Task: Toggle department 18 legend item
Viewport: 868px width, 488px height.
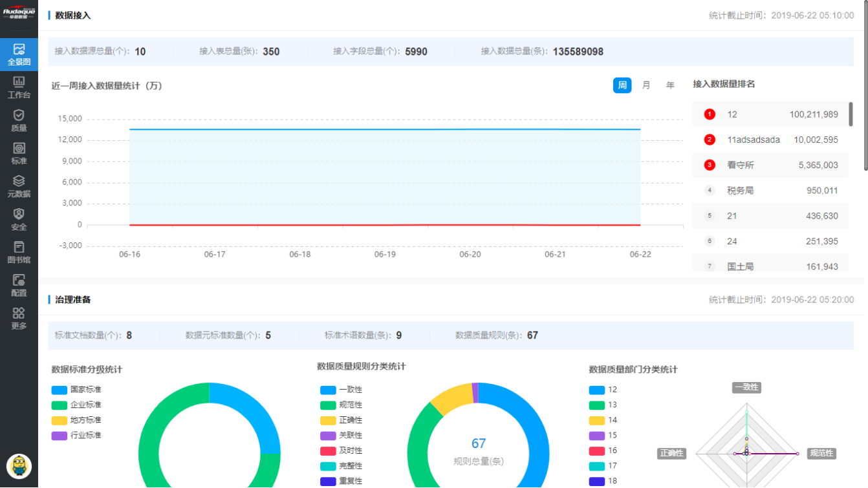Action: pyautogui.click(x=603, y=482)
